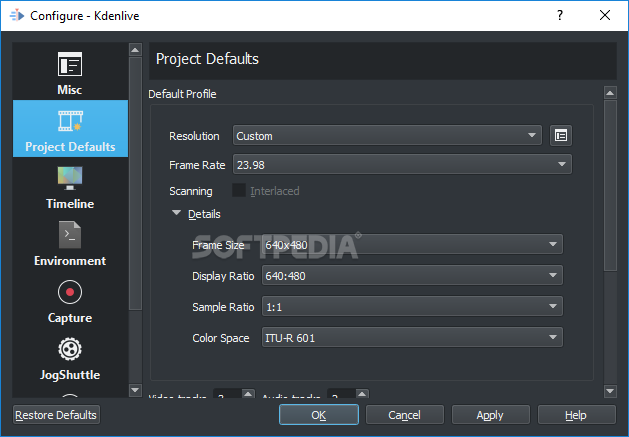Open the Frame Rate dropdown
629x437 pixels.
(402, 165)
